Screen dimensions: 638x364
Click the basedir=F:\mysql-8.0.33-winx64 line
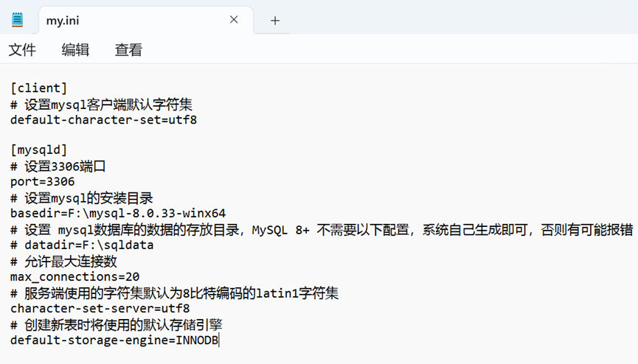[118, 214]
